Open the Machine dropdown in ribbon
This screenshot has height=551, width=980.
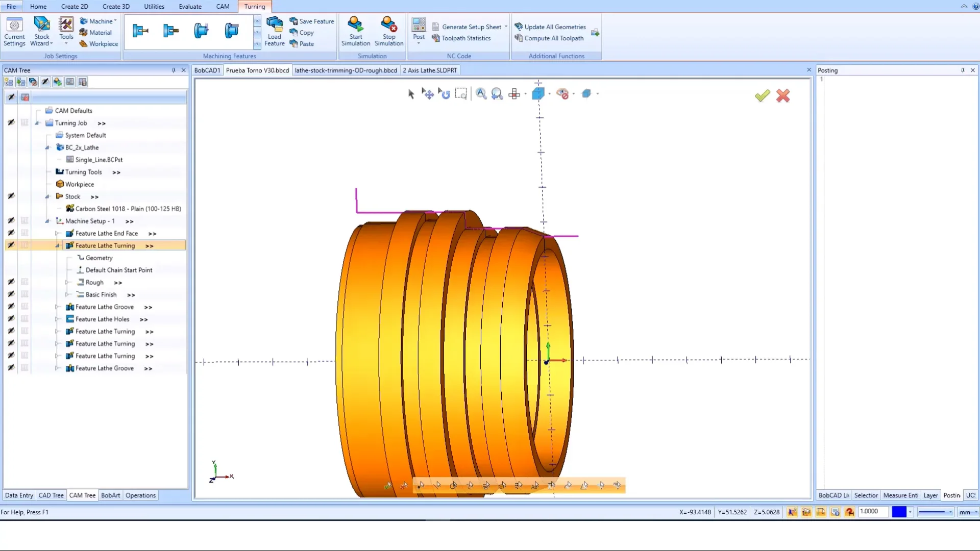tap(99, 21)
